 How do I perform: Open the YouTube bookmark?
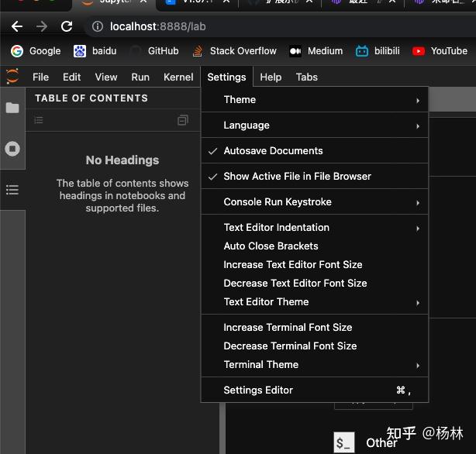pyautogui.click(x=440, y=50)
